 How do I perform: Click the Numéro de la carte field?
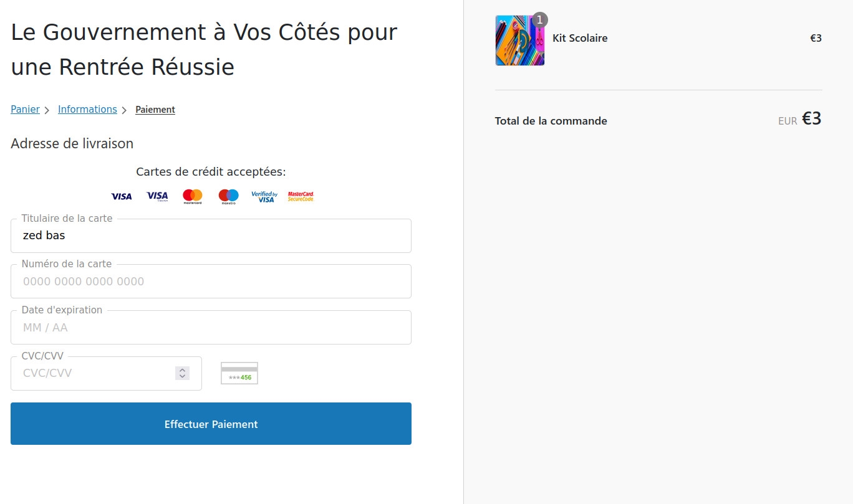[211, 281]
